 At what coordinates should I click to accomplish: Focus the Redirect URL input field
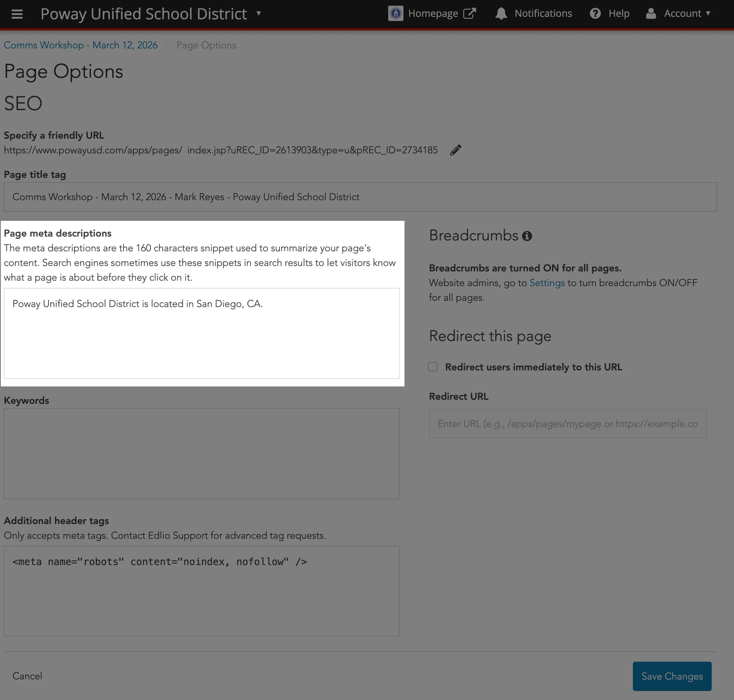click(x=568, y=424)
